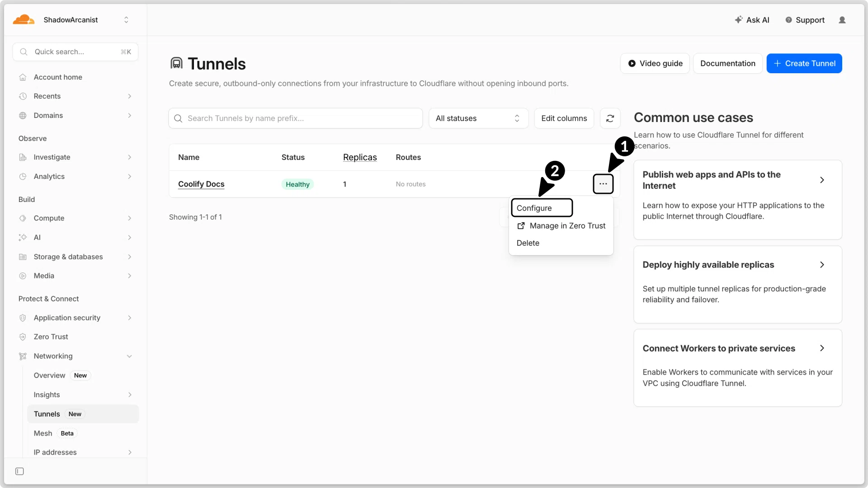Click the Name column header
Image resolution: width=868 pixels, height=488 pixels.
click(189, 157)
